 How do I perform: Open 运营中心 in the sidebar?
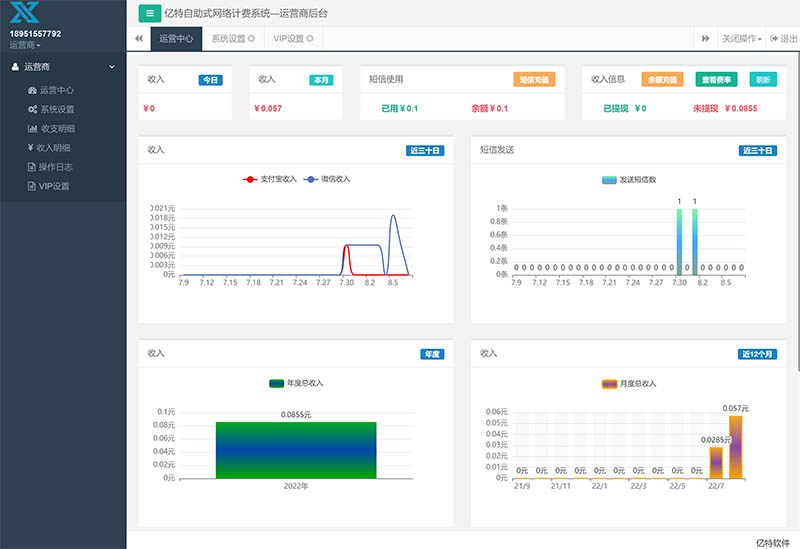tap(57, 90)
